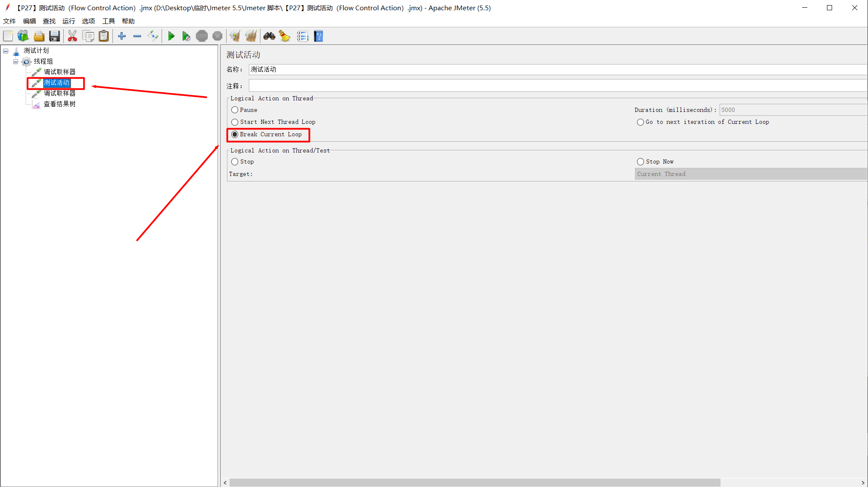Save the test plan with the floppy icon

[54, 36]
